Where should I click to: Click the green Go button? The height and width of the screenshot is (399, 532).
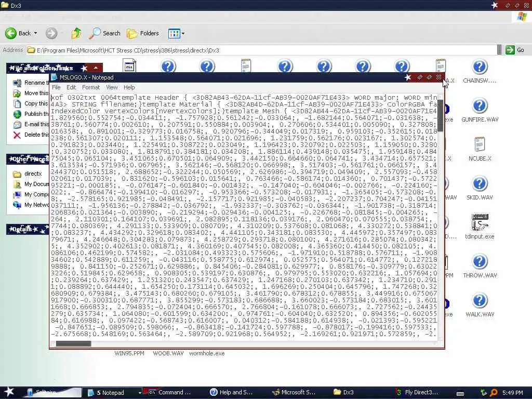pyautogui.click(x=515, y=50)
